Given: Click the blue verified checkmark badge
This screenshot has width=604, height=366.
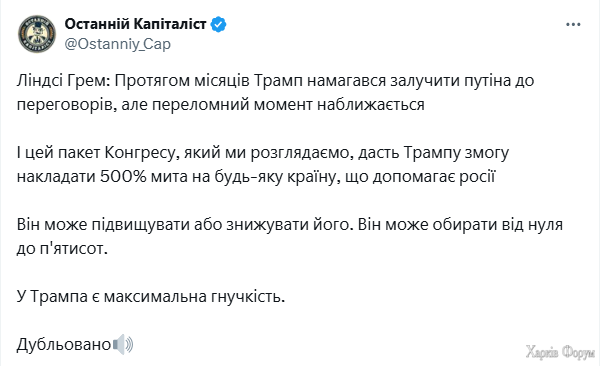Looking at the screenshot, I should [218, 24].
